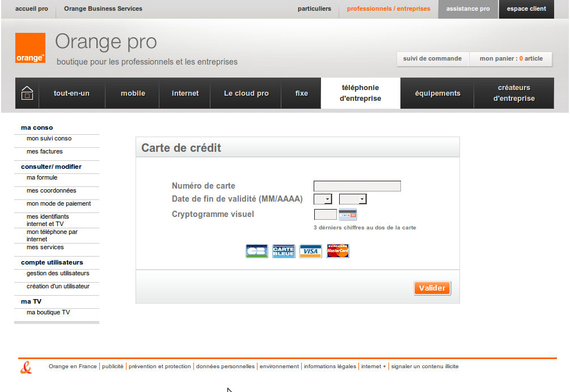The height and width of the screenshot is (392, 570).
Task: Click the Valider button
Action: point(432,288)
